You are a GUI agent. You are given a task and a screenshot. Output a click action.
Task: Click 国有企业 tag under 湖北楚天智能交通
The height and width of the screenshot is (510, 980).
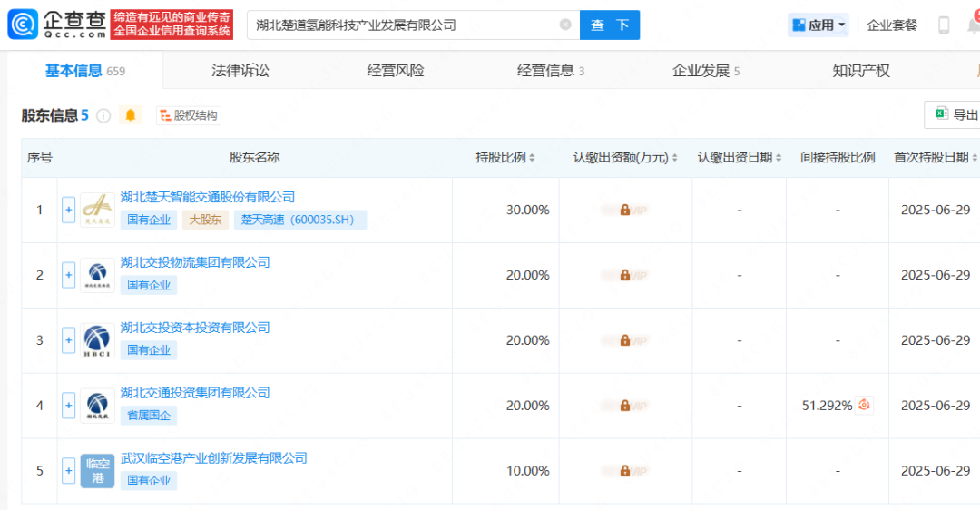[149, 220]
